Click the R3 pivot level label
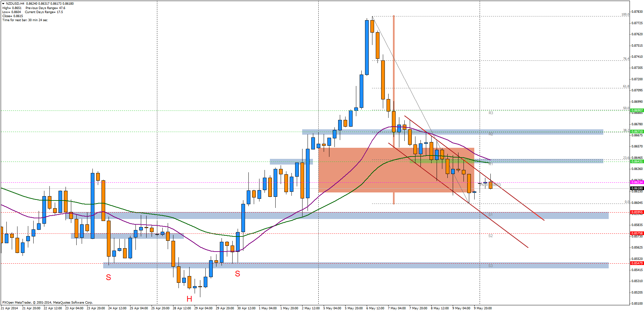644x311 pixels. point(491,113)
